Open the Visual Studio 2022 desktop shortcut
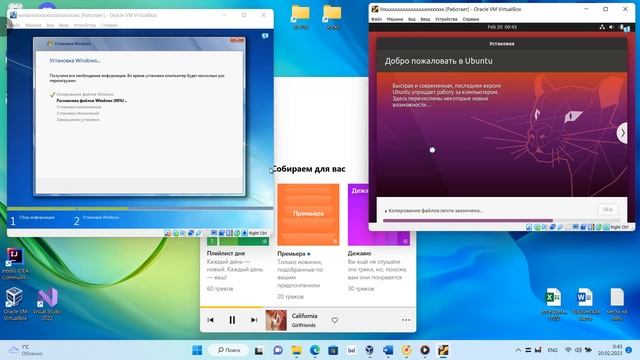Viewport: 640px width, 360px height. [x=47, y=303]
